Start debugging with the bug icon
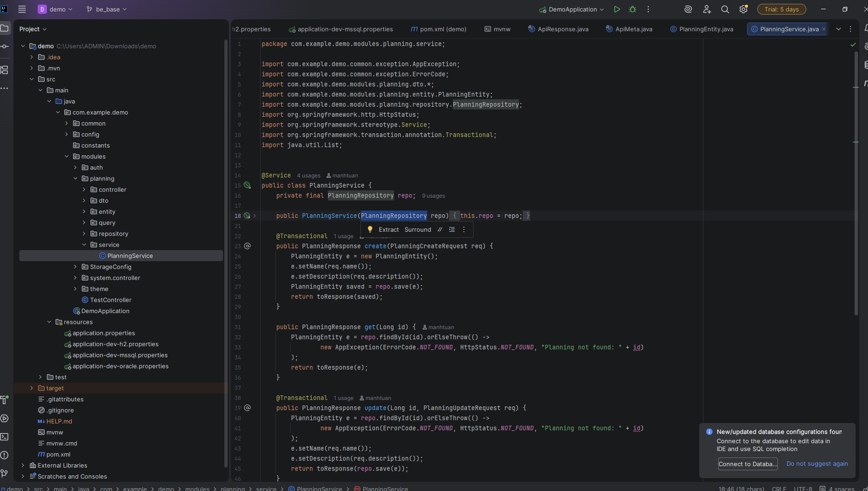The image size is (868, 491). pyautogui.click(x=633, y=9)
